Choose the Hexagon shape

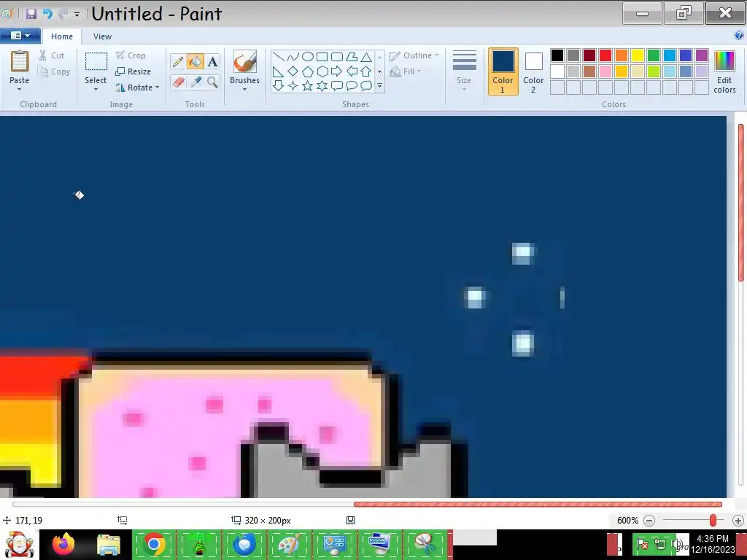coord(322,71)
